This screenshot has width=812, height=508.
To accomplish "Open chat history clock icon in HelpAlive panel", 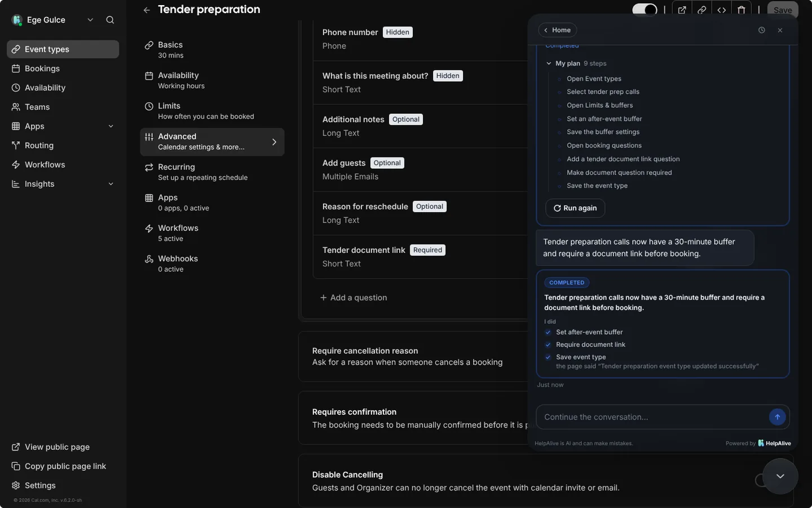I will (x=762, y=30).
